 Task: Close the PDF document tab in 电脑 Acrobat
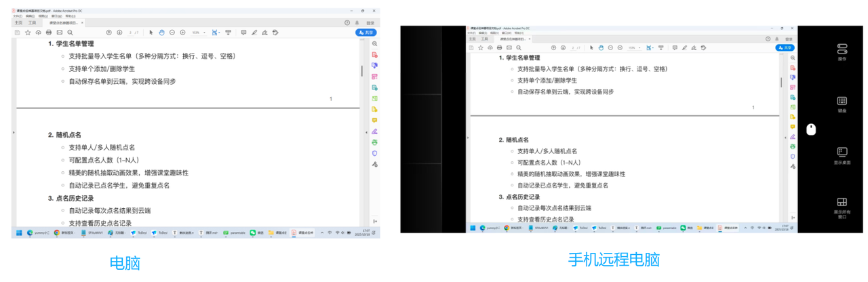(82, 22)
